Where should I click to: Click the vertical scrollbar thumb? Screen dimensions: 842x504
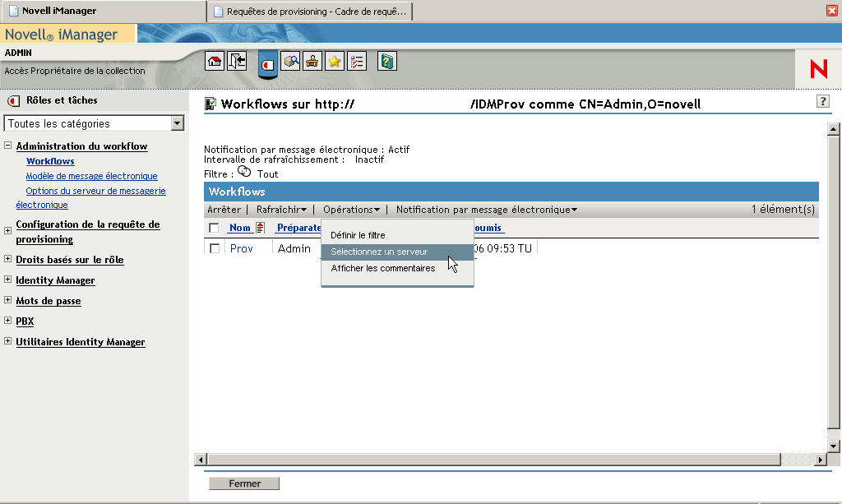point(834,282)
